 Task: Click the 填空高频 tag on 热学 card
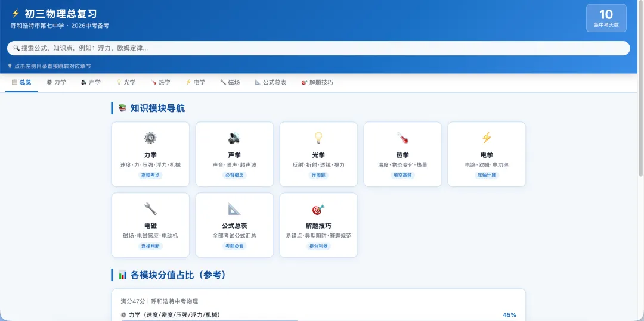click(x=402, y=175)
